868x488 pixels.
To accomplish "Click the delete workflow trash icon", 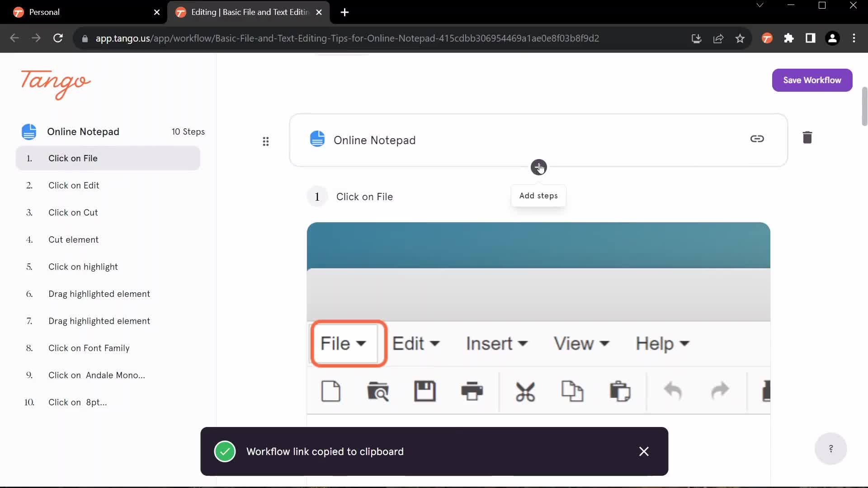I will 808,138.
